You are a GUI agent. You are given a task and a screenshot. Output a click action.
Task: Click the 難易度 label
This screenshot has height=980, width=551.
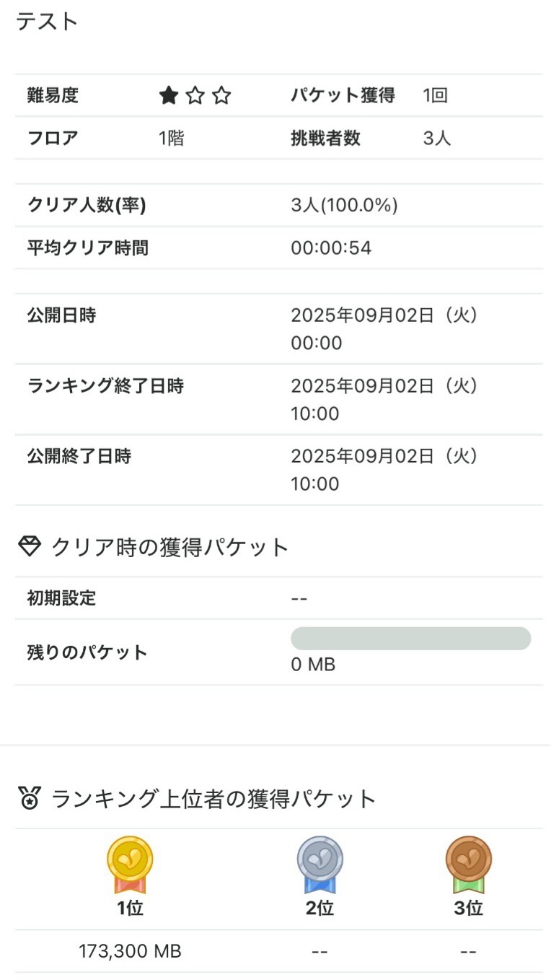[x=53, y=95]
